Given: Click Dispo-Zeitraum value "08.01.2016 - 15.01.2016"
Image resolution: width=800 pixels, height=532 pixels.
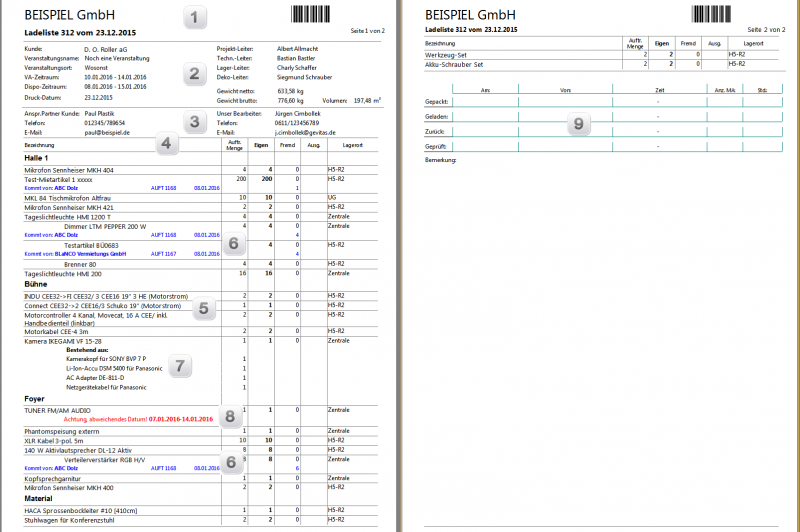Looking at the screenshot, I should (115, 87).
